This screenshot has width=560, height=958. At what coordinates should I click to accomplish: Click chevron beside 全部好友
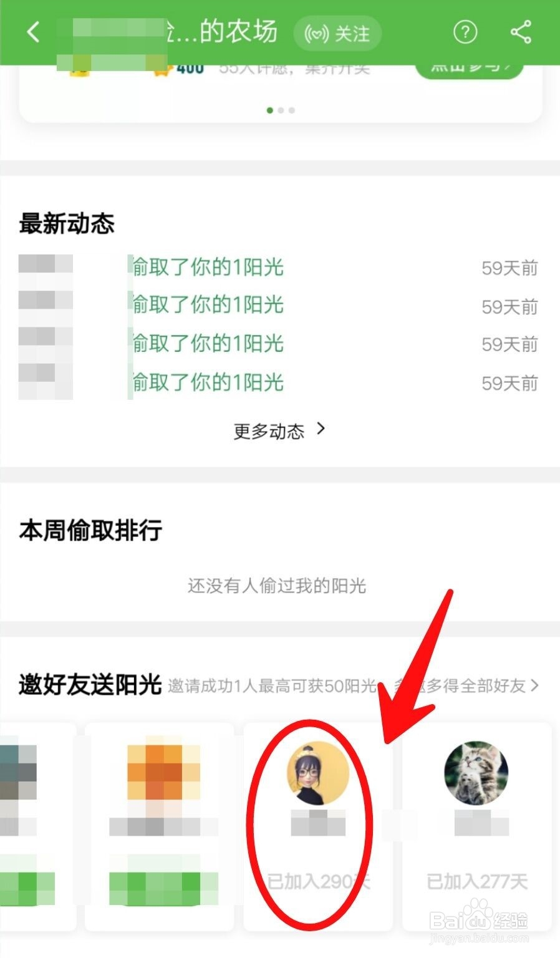click(534, 685)
